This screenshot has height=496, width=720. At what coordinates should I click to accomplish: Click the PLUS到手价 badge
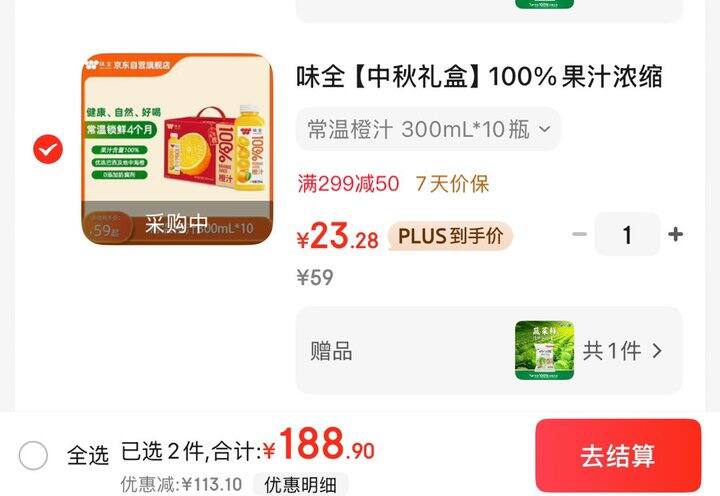(x=450, y=236)
